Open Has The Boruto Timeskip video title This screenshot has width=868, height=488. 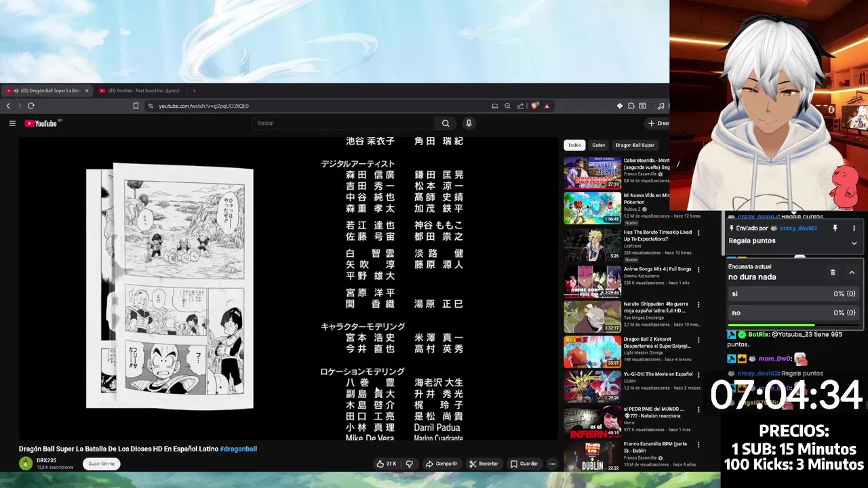pyautogui.click(x=658, y=235)
